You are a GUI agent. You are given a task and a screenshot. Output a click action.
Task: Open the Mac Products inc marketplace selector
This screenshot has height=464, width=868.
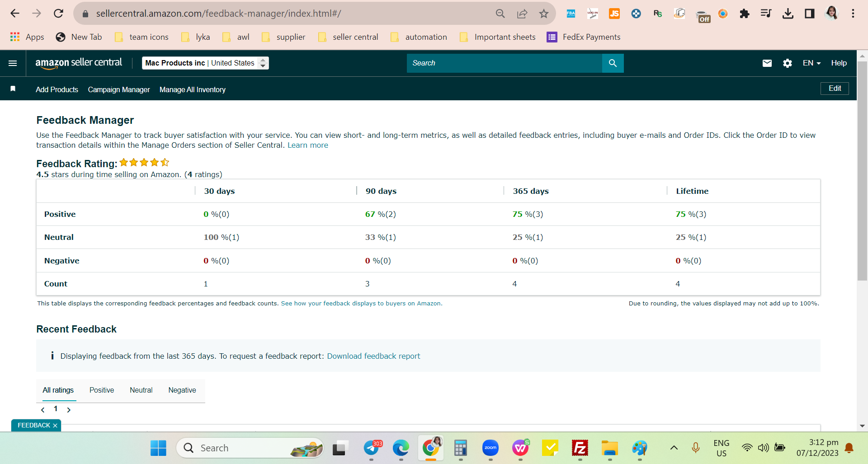(x=205, y=63)
